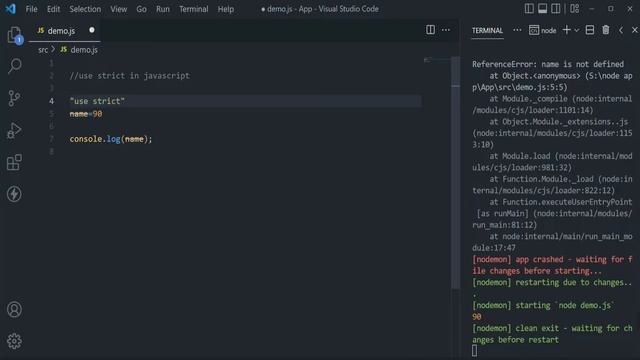Open the File menu
The image size is (640, 360).
31,9
